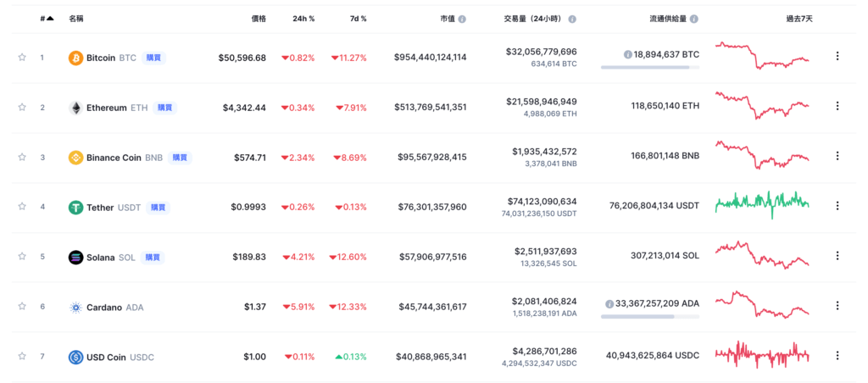
Task: Click the Cardano logo icon
Action: coord(75,307)
